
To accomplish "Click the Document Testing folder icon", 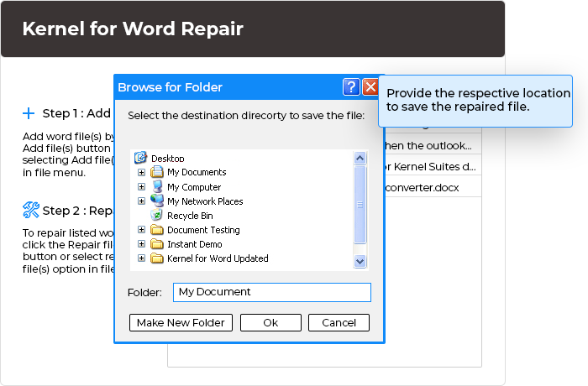I will (x=157, y=229).
